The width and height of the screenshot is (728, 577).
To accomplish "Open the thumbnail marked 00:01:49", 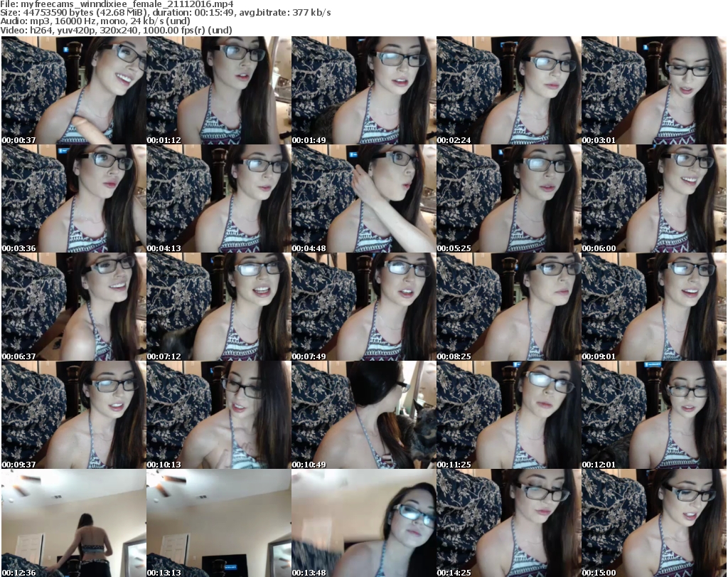I will point(363,90).
